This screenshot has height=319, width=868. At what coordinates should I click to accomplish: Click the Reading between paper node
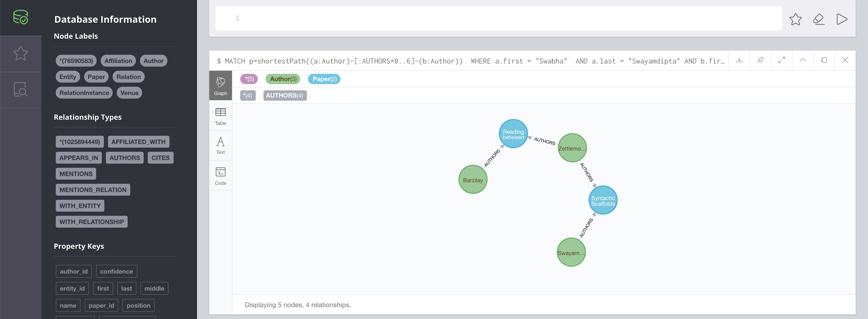click(513, 134)
